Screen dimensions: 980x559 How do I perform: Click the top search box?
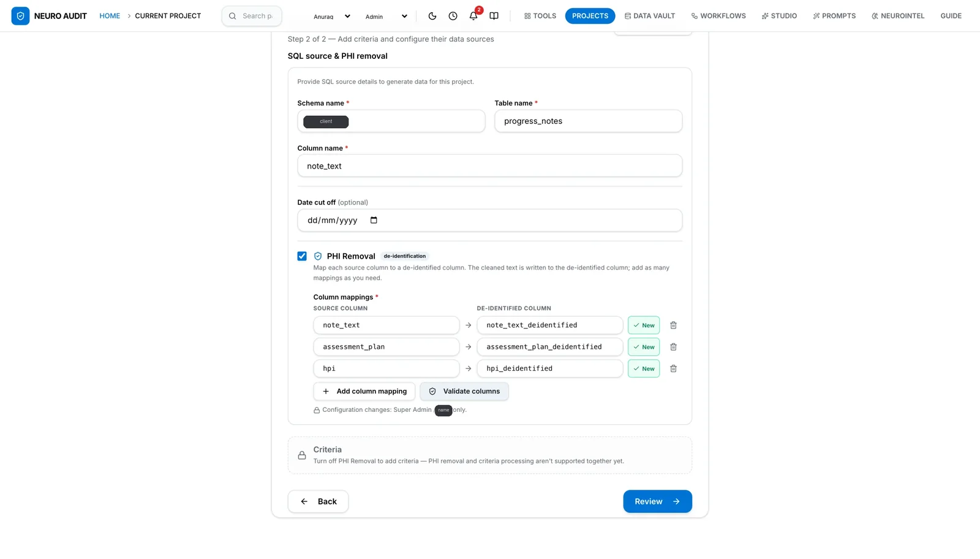(252, 16)
